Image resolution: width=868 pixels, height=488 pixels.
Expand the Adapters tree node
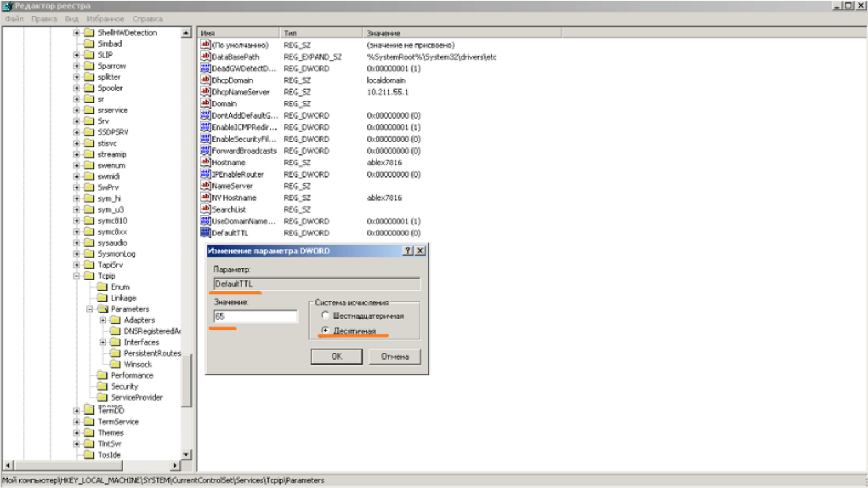[103, 320]
